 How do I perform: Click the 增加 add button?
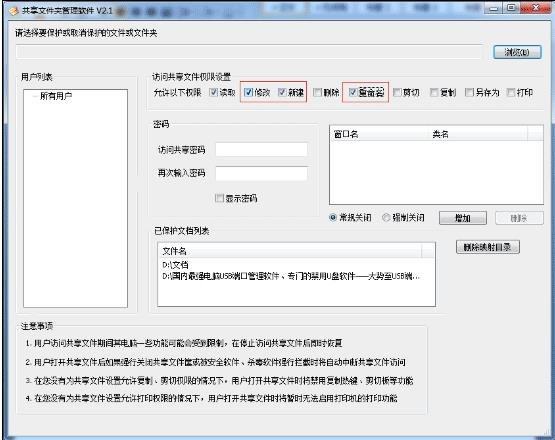tap(463, 218)
